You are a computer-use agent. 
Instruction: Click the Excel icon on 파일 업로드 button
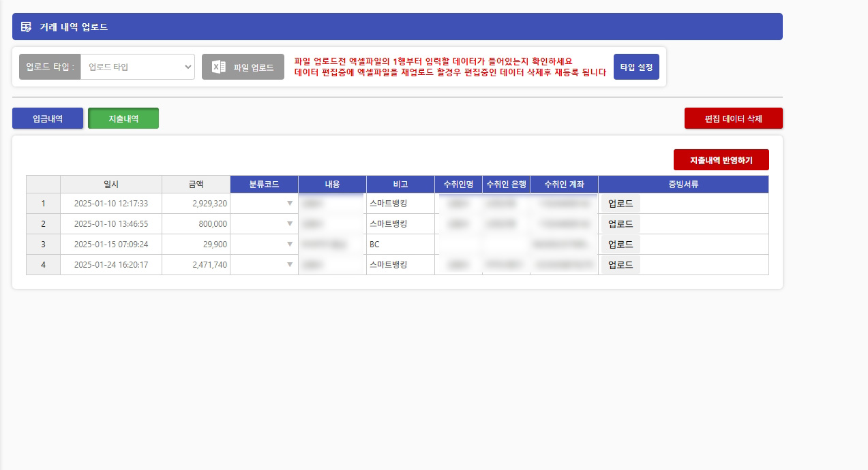(x=218, y=66)
